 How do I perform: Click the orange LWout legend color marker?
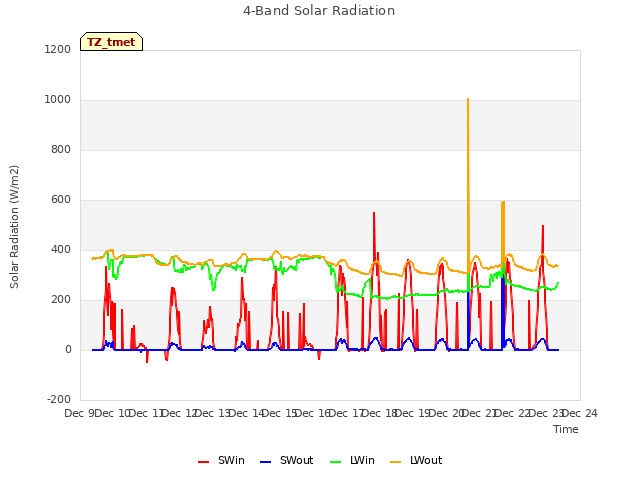[396, 462]
